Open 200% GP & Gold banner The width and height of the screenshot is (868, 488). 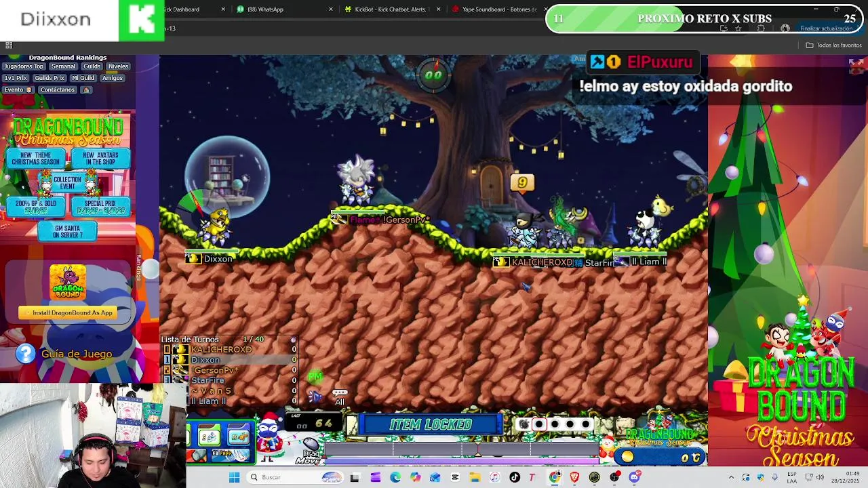[36, 207]
